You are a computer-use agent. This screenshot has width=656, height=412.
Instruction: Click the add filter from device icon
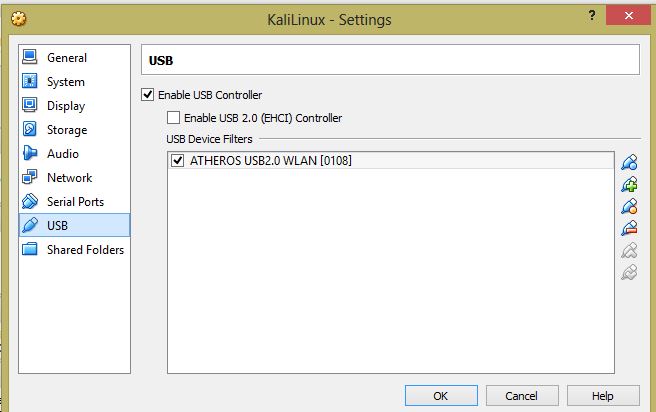[x=629, y=184]
